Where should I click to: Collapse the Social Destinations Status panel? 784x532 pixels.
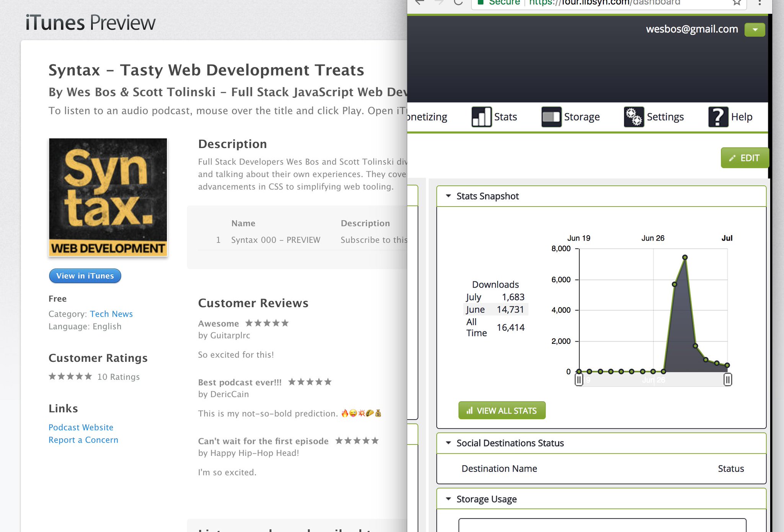click(x=448, y=443)
